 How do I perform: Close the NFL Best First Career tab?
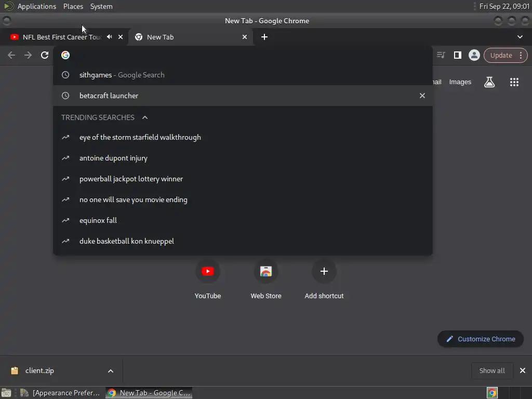click(x=121, y=37)
